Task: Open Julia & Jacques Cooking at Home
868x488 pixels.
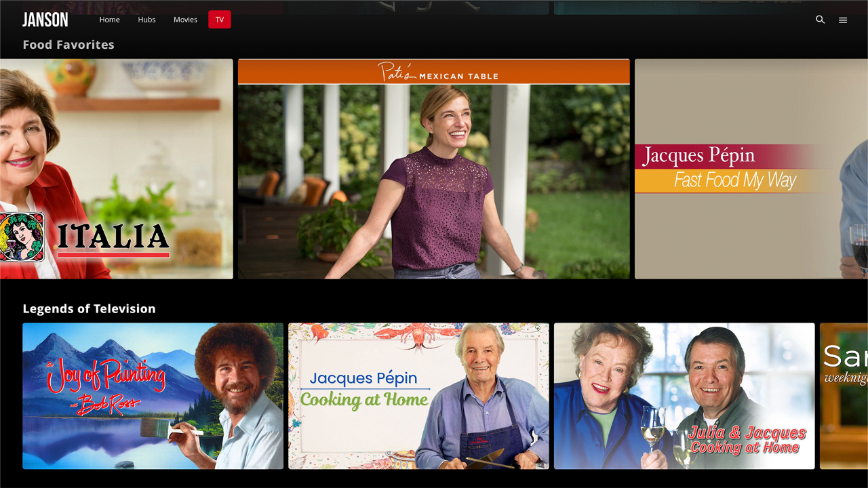Action: (x=684, y=396)
